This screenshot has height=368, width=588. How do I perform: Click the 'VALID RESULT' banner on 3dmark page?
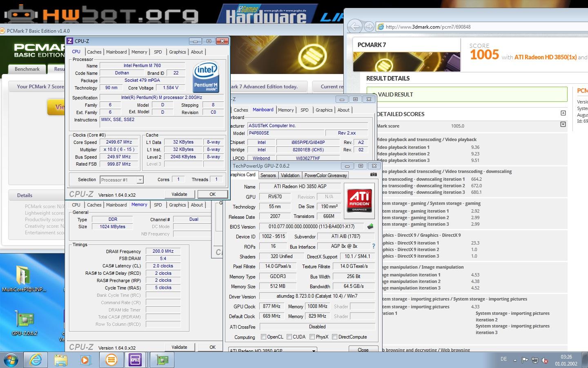pos(467,94)
